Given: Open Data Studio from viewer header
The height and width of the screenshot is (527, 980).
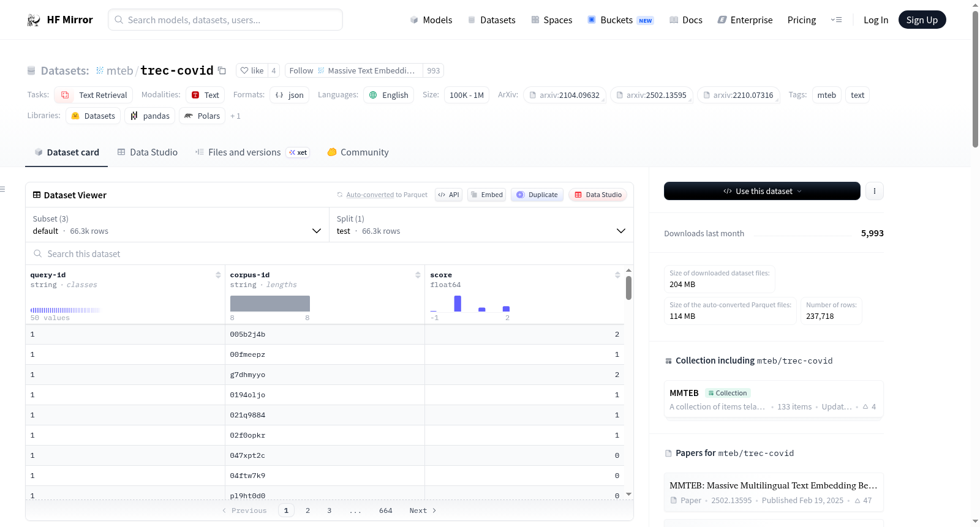Looking at the screenshot, I should coord(598,195).
